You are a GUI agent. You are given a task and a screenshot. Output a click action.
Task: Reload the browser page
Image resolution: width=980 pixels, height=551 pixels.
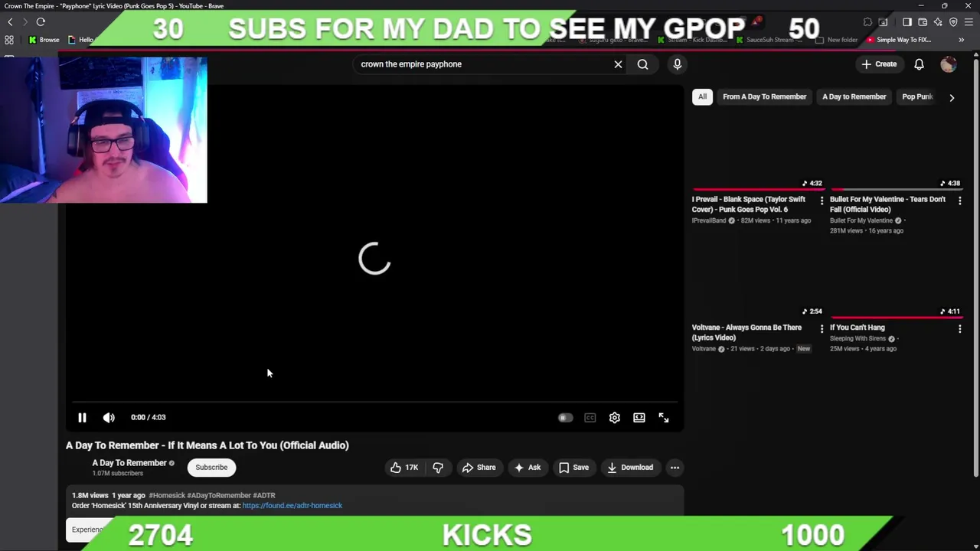point(41,22)
